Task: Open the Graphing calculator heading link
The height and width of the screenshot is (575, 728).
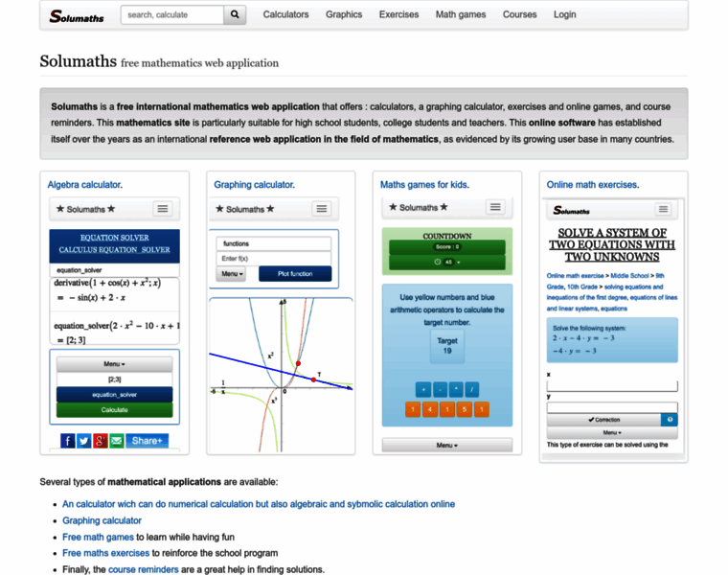Action: [x=255, y=185]
